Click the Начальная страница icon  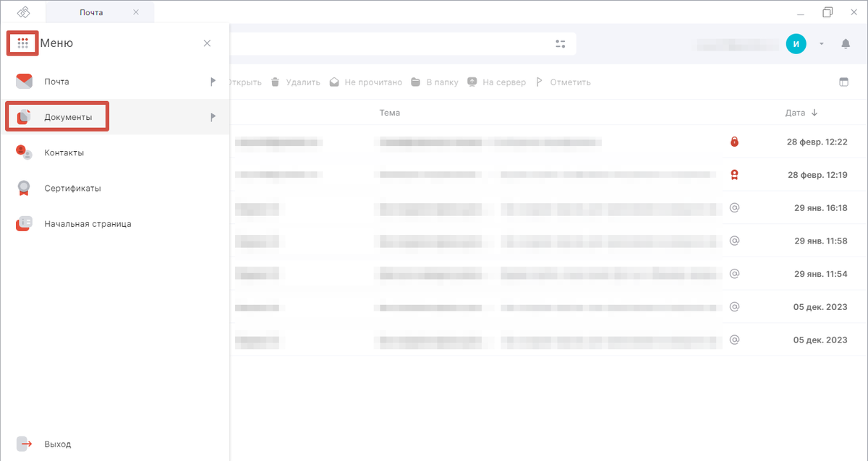click(x=24, y=223)
